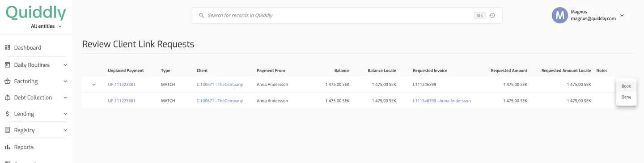Click the Payment From column header
Screen dimensions: 644x163
point(271,71)
